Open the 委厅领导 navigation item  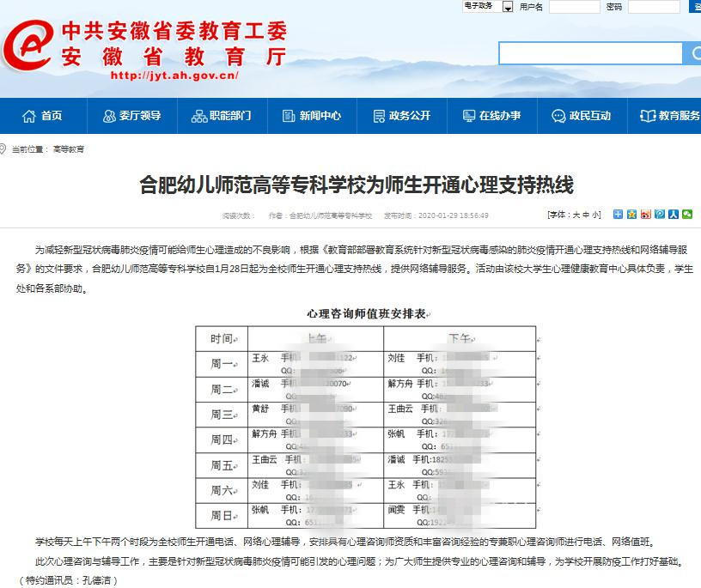[132, 116]
